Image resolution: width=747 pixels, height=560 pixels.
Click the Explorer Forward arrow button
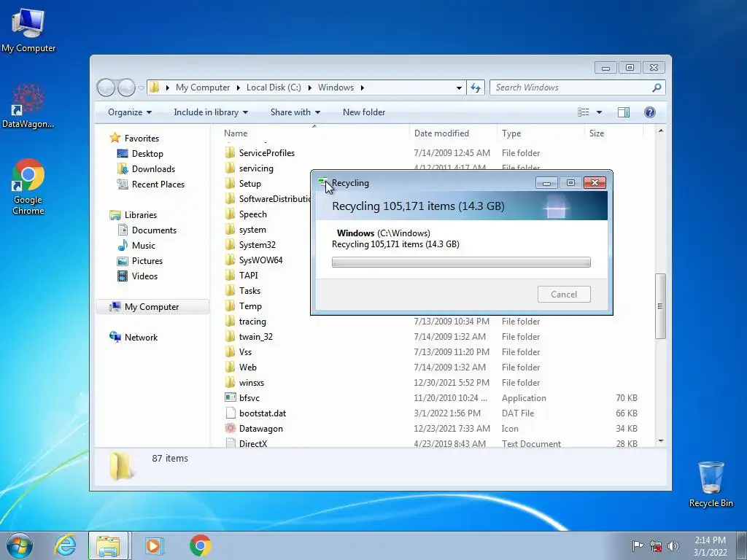[x=126, y=87]
